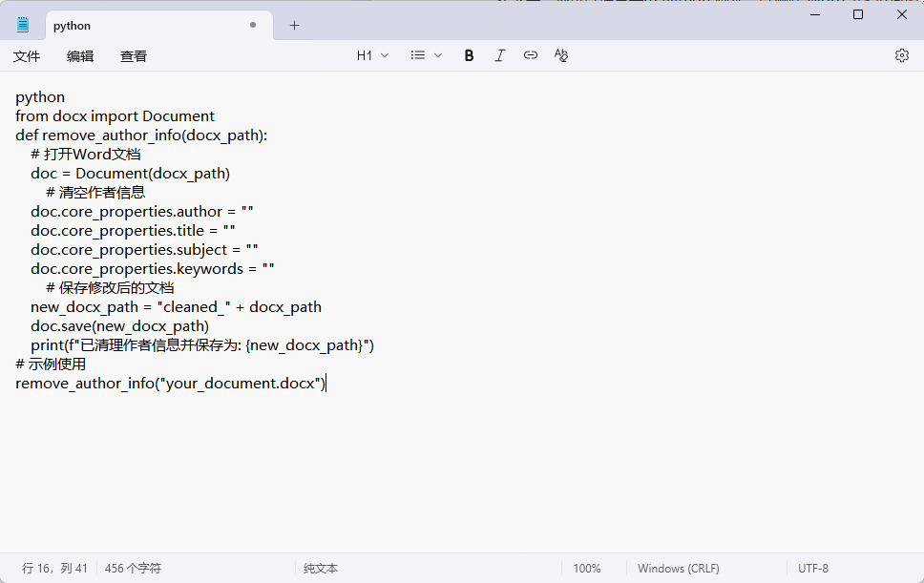Toggle italic formatting
Image resolution: width=924 pixels, height=583 pixels.
pos(500,55)
